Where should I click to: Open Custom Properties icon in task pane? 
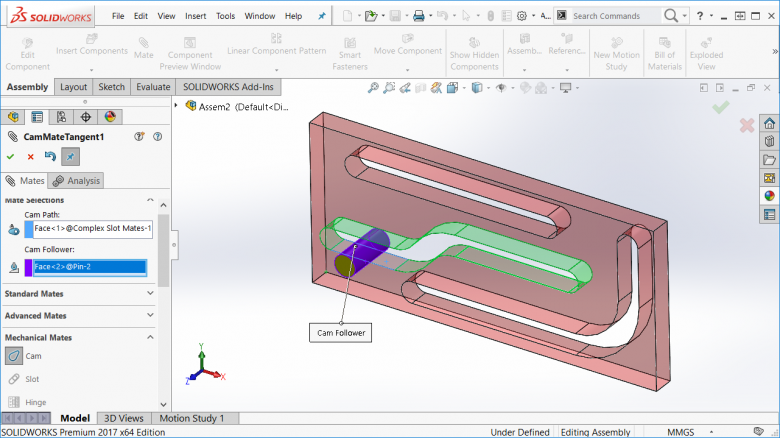click(x=769, y=215)
